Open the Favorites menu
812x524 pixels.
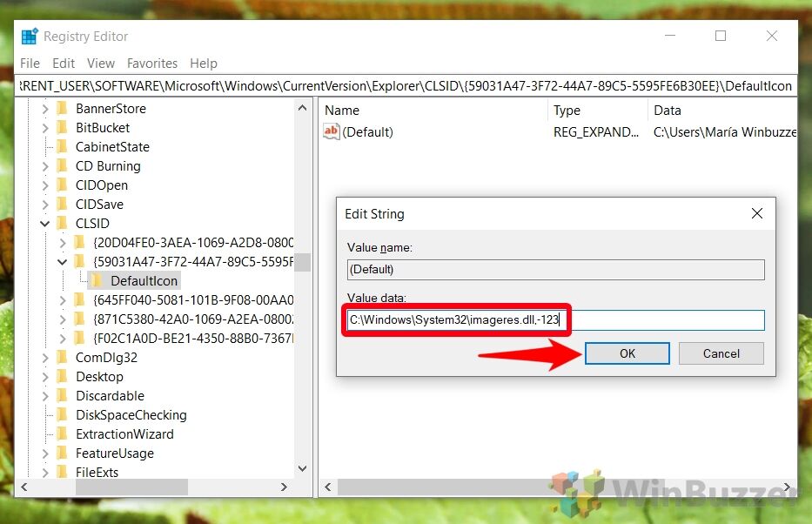click(x=152, y=64)
